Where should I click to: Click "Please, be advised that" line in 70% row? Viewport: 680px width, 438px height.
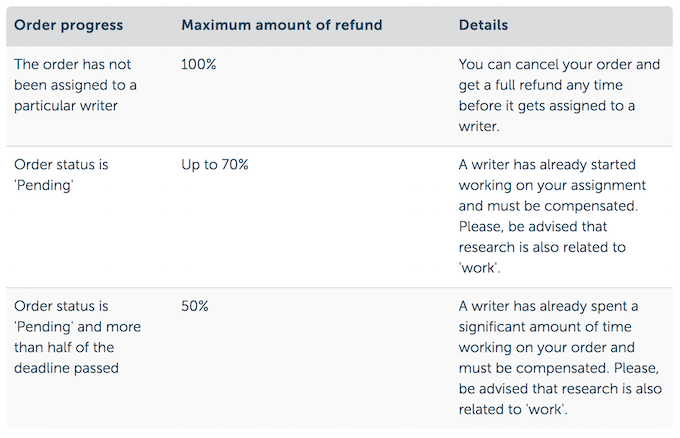[x=534, y=226]
